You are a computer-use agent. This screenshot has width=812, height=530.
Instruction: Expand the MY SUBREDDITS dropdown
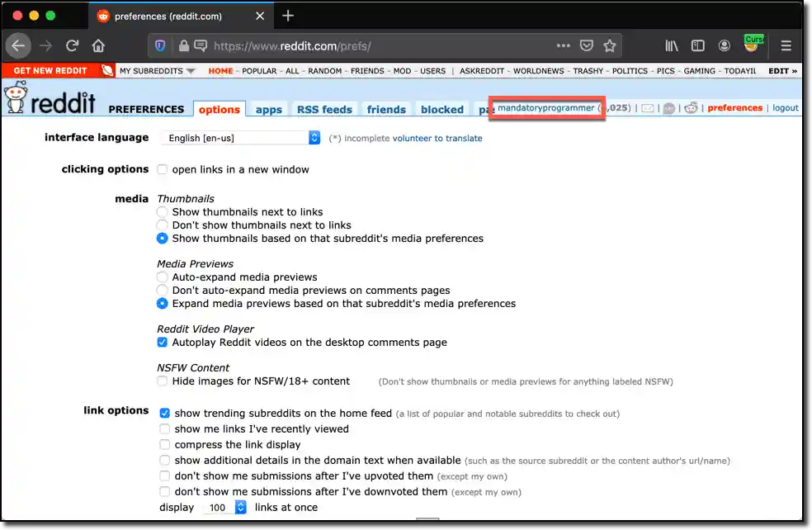[157, 71]
